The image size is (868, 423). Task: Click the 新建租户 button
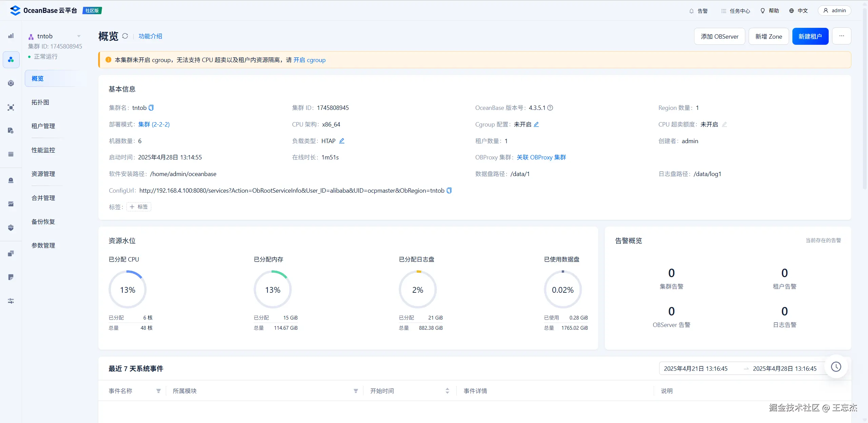coord(810,36)
